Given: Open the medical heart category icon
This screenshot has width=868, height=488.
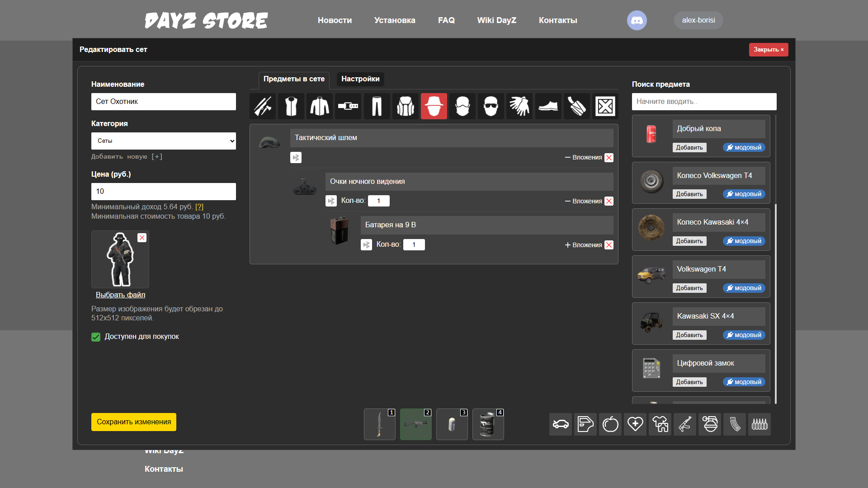Looking at the screenshot, I should [635, 424].
